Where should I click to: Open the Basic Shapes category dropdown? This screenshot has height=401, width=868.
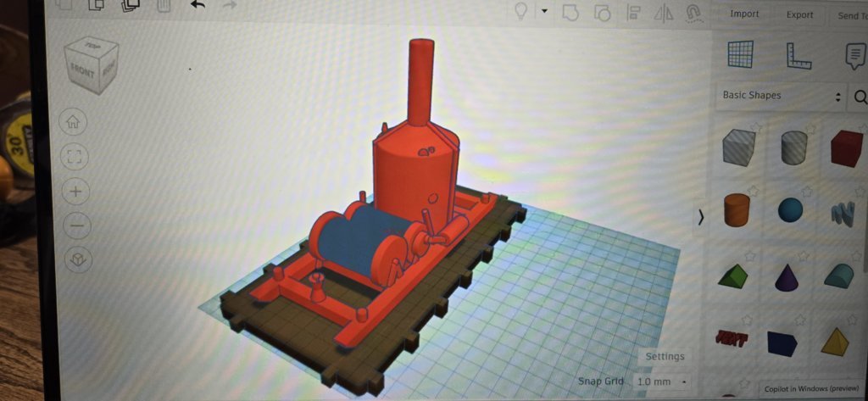781,96
